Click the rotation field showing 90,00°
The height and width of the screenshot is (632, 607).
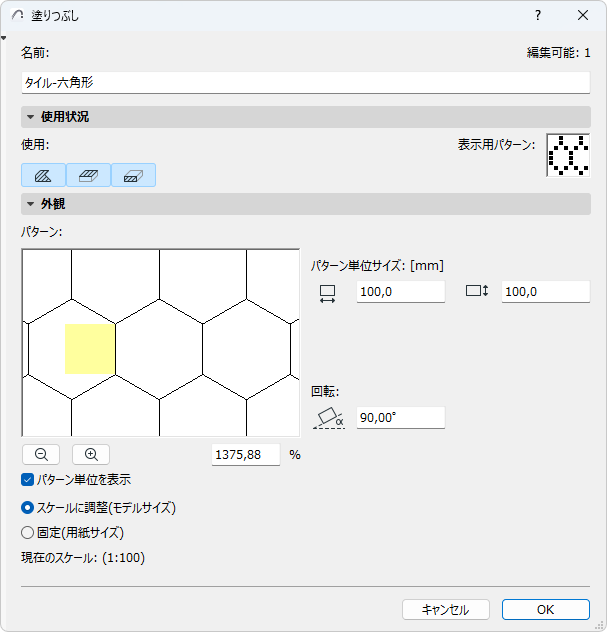pyautogui.click(x=400, y=417)
